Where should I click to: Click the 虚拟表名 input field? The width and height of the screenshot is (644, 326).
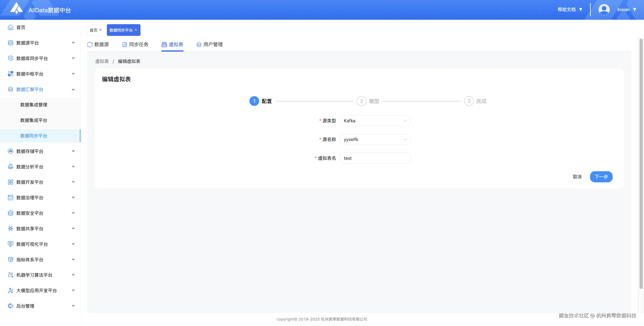(375, 158)
